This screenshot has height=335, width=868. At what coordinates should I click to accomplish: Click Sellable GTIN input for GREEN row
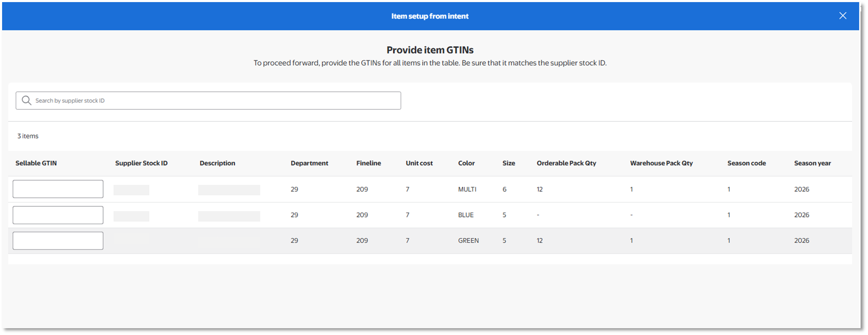(58, 240)
